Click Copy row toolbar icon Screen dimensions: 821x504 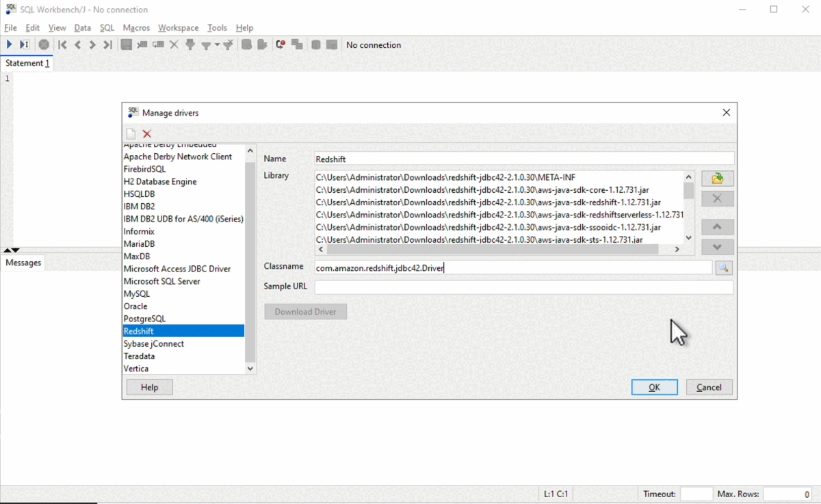[158, 44]
